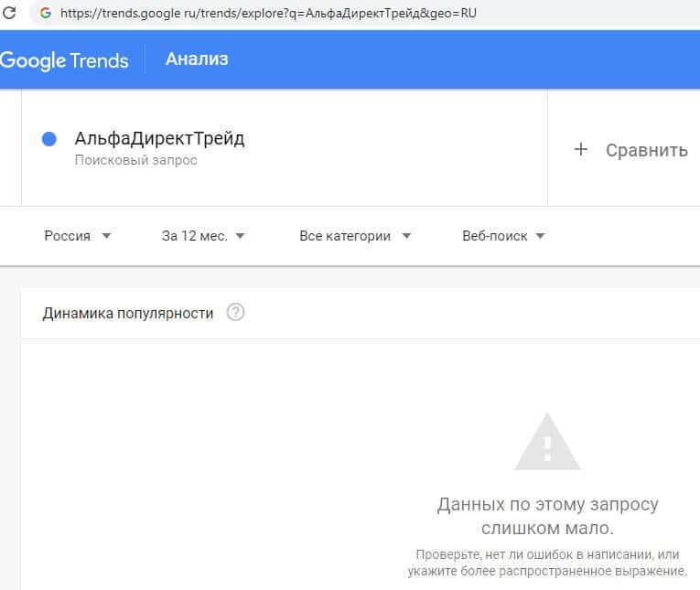
Task: Edit the АльфаДиректТрейд search term
Action: point(160,139)
